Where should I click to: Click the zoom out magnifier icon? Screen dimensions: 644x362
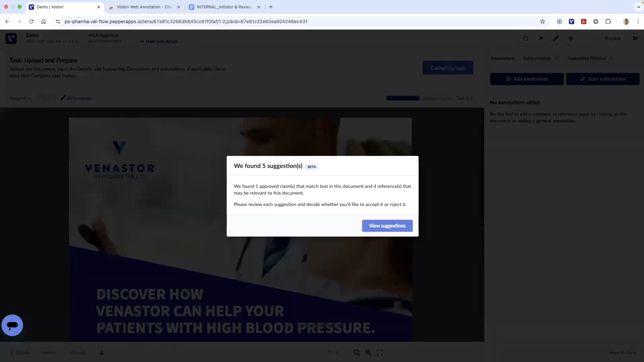[357, 353]
